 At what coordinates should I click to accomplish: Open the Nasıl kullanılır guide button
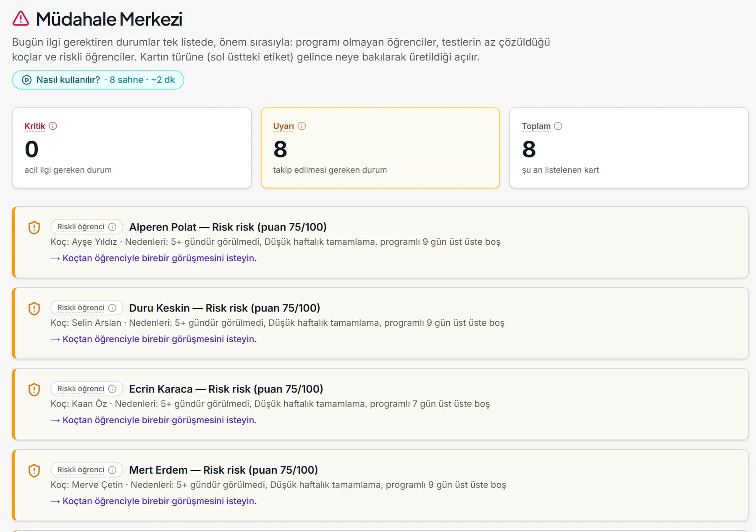pos(98,80)
